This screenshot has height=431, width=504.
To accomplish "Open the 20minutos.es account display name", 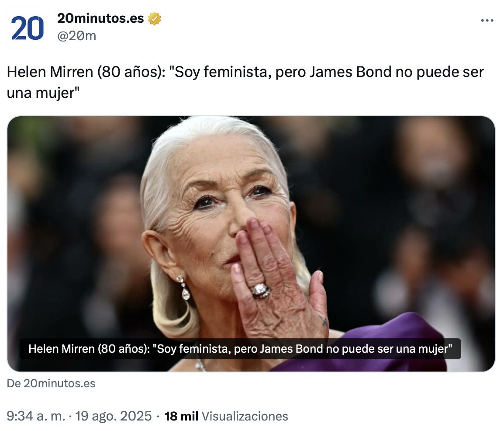I will [100, 18].
